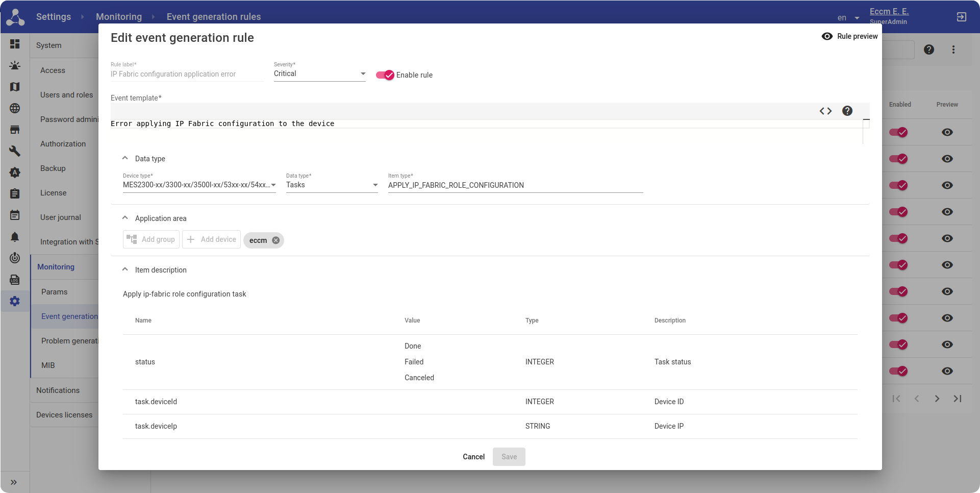Click the wrench tools icon in sidebar
Screen dimensions: 980x493
15,151
